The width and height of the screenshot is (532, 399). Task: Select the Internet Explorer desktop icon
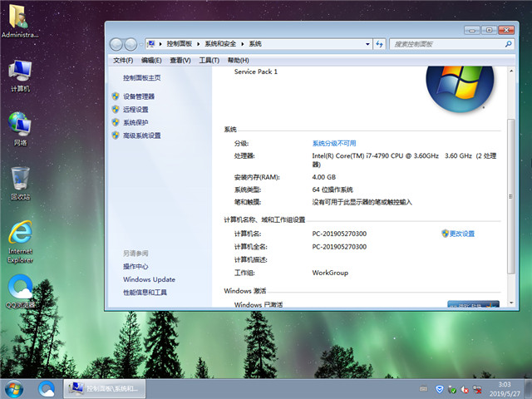tap(20, 242)
